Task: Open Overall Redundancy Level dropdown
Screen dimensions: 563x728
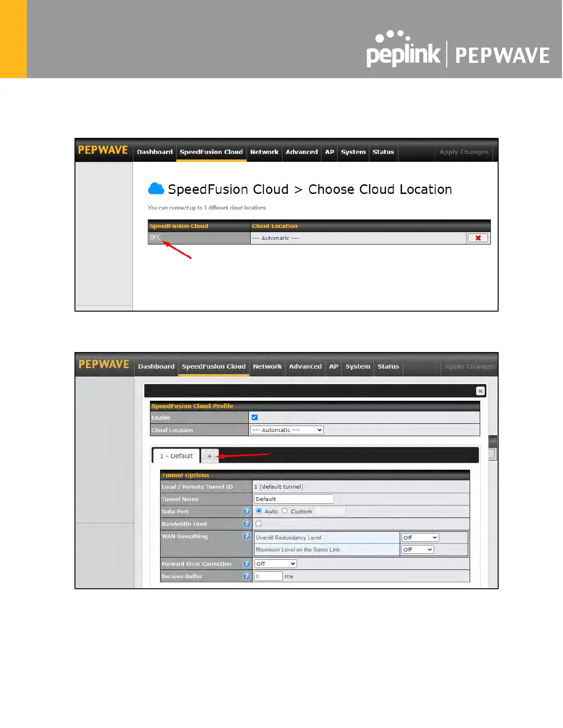Action: coord(420,537)
